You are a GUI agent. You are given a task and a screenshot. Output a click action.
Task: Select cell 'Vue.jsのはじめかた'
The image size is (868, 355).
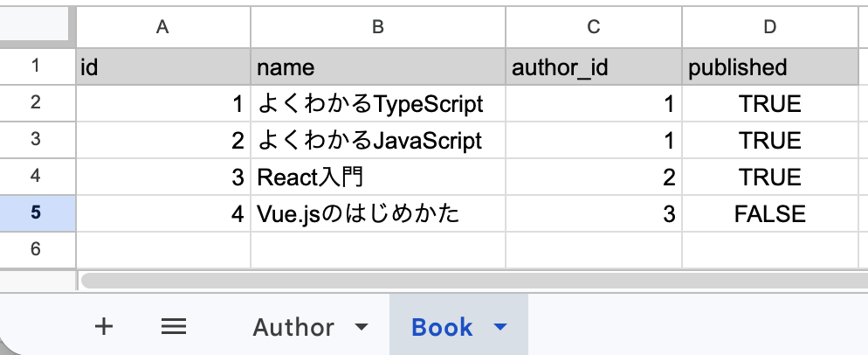point(378,213)
